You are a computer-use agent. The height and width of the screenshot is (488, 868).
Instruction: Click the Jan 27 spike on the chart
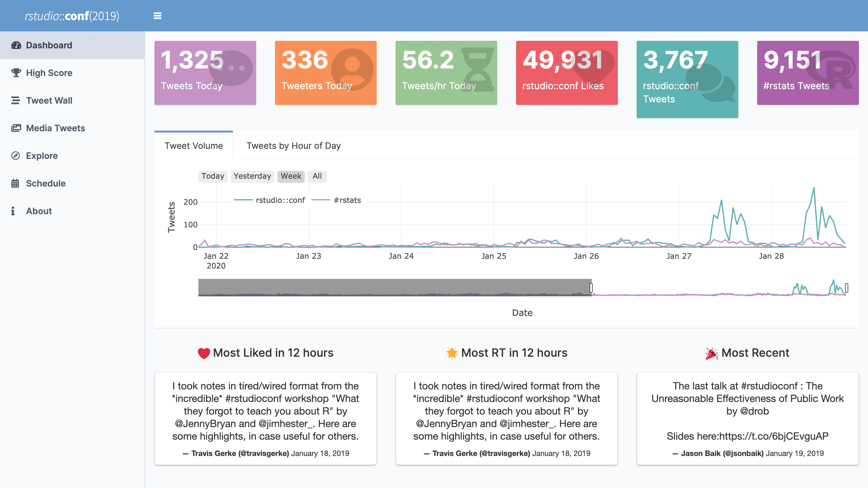tap(721, 201)
